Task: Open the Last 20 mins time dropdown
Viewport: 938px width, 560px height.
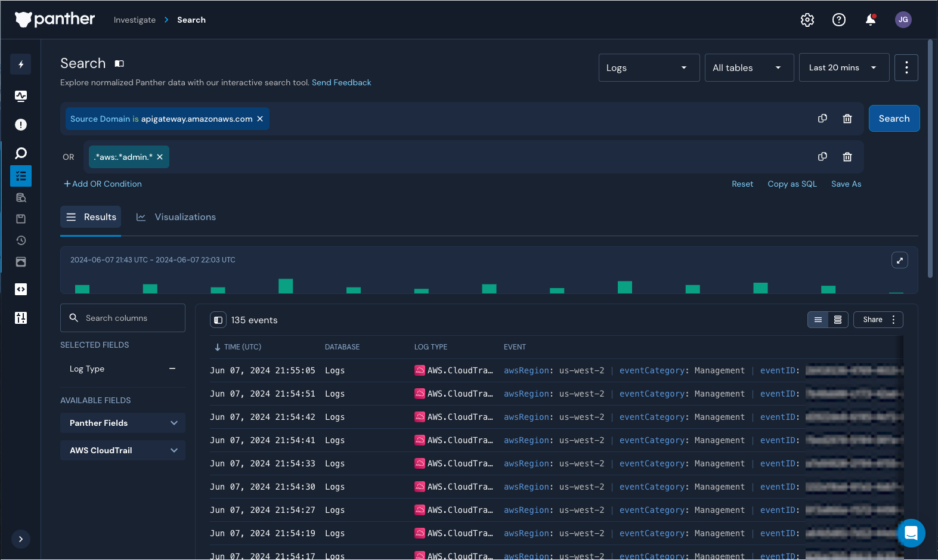Action: pos(844,67)
